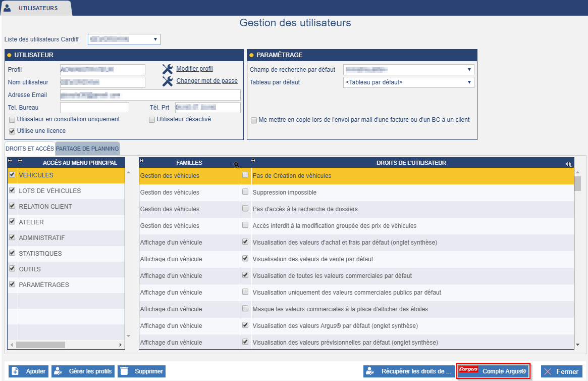
Task: Click the Changer mot de passe link
Action: click(207, 81)
